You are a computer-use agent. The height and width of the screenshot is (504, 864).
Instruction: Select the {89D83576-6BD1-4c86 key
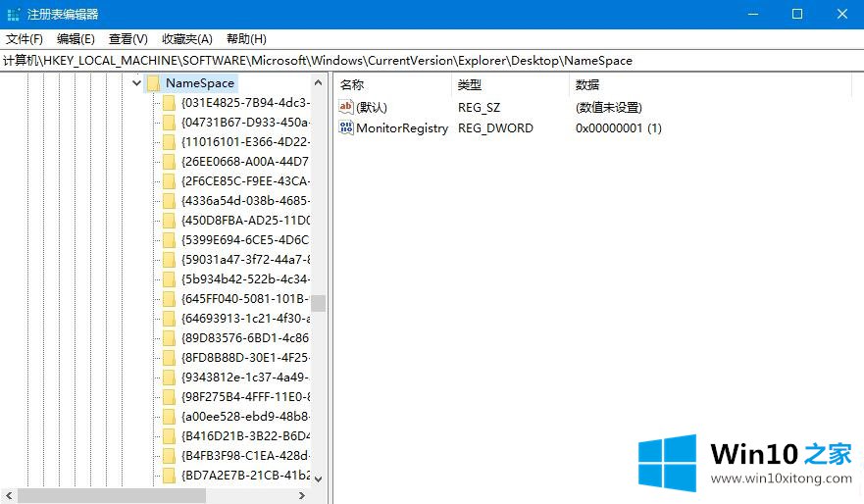point(245,338)
